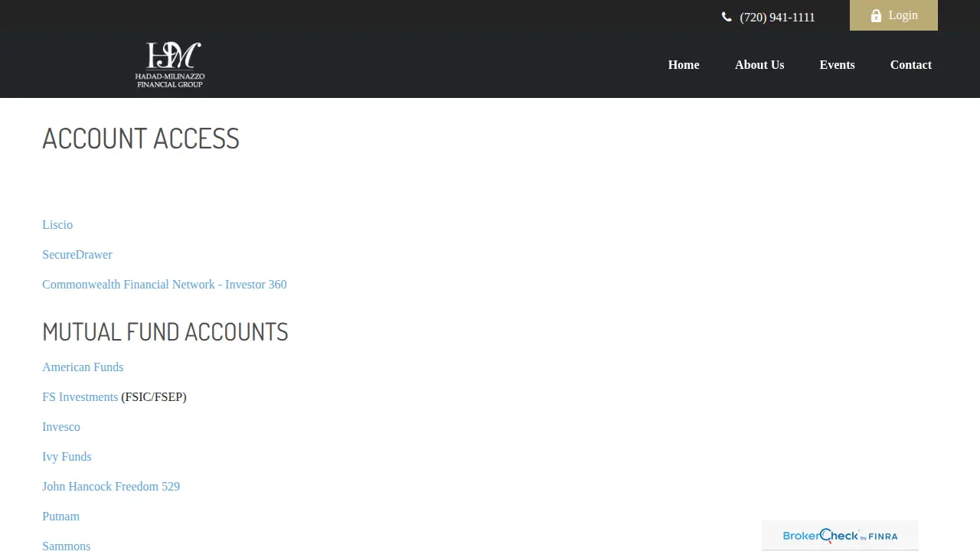Call the (720) 941-1111 phone number
980x551 pixels.
pos(777,18)
